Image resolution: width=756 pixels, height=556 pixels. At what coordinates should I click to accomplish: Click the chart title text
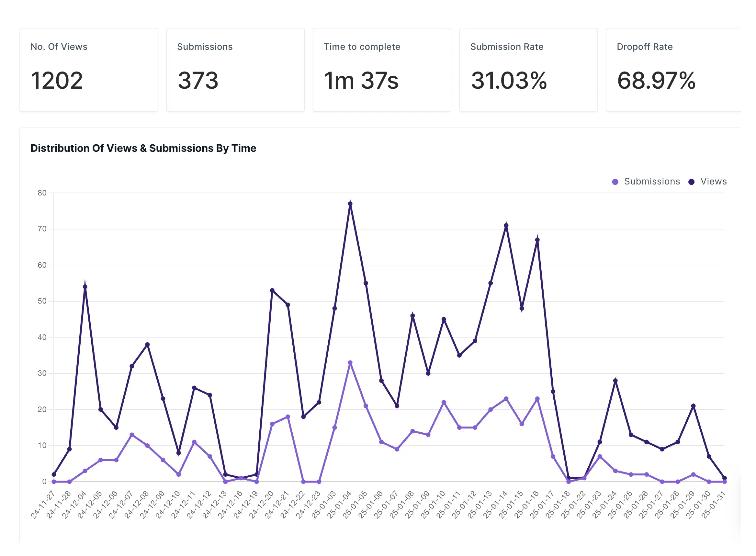pos(143,148)
